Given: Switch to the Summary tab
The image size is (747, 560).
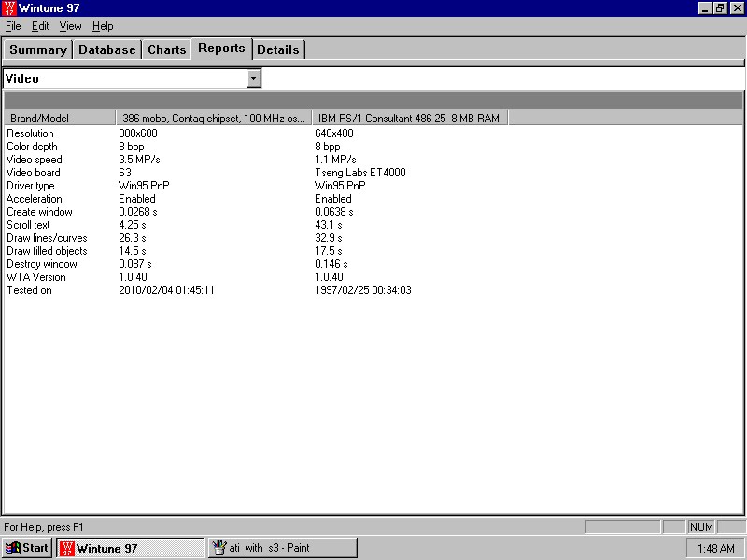Looking at the screenshot, I should (38, 49).
